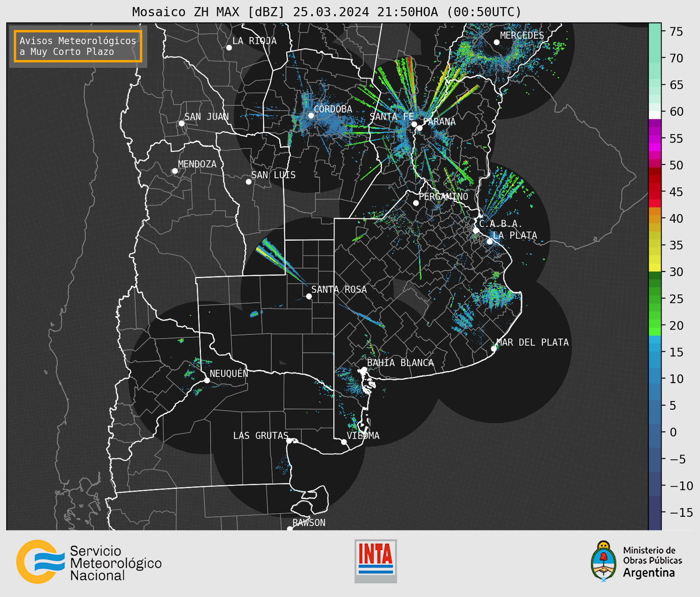This screenshot has width=700, height=597.
Task: Click the SANTA ROSA map label
Action: coord(339,289)
